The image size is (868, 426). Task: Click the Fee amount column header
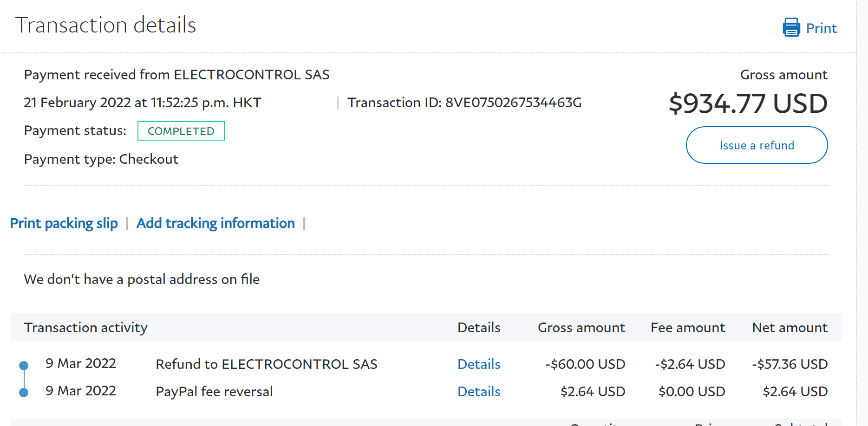(687, 328)
